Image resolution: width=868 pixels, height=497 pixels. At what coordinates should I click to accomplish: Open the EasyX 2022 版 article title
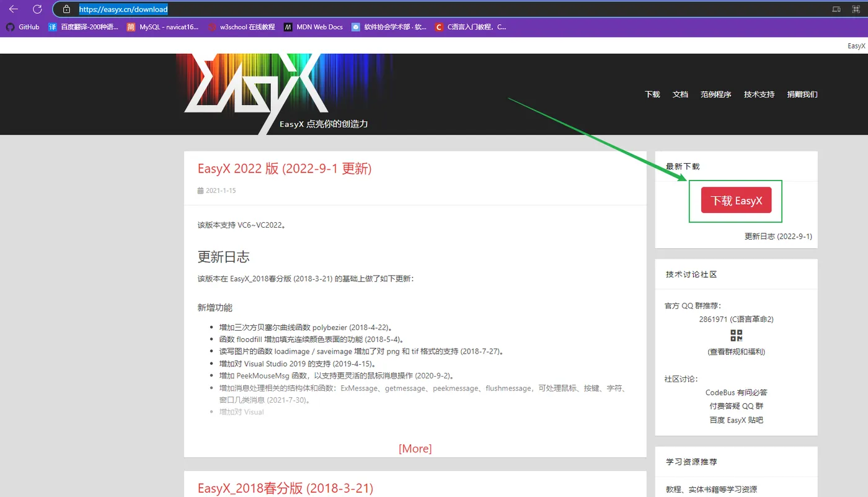click(x=285, y=168)
